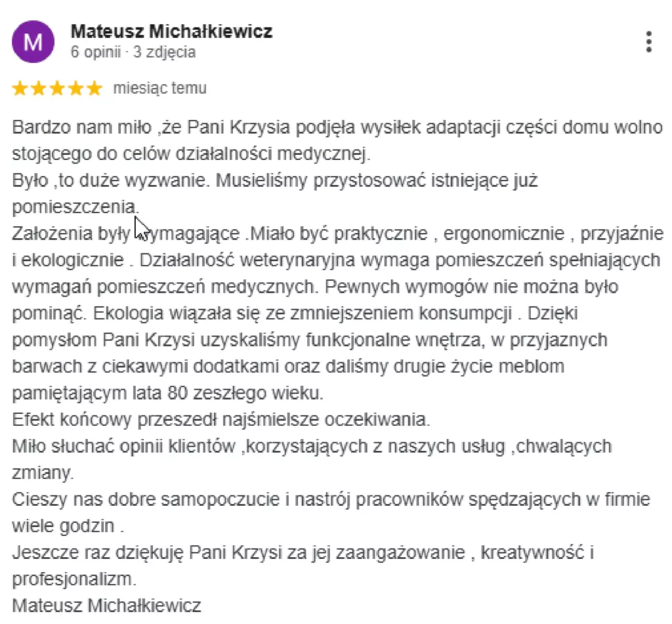
Task: Click the third rating star
Action: tap(58, 89)
